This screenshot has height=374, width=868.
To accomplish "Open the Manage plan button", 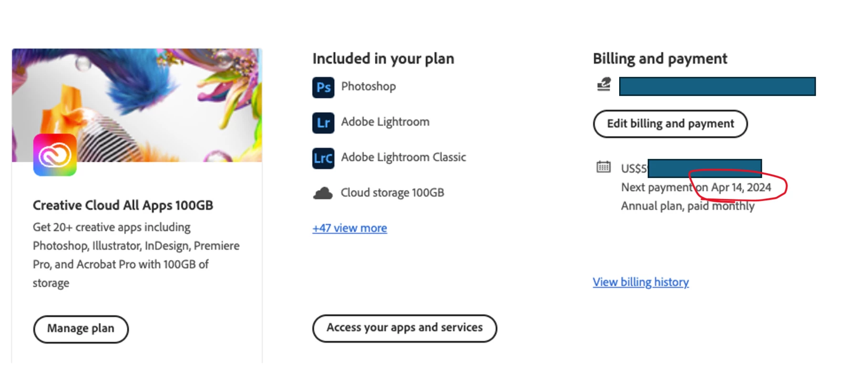I will pos(81,329).
